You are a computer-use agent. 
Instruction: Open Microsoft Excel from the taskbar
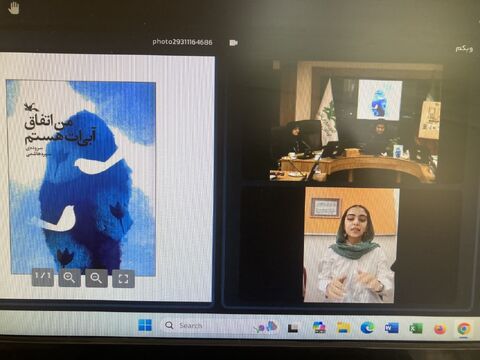pyautogui.click(x=416, y=329)
